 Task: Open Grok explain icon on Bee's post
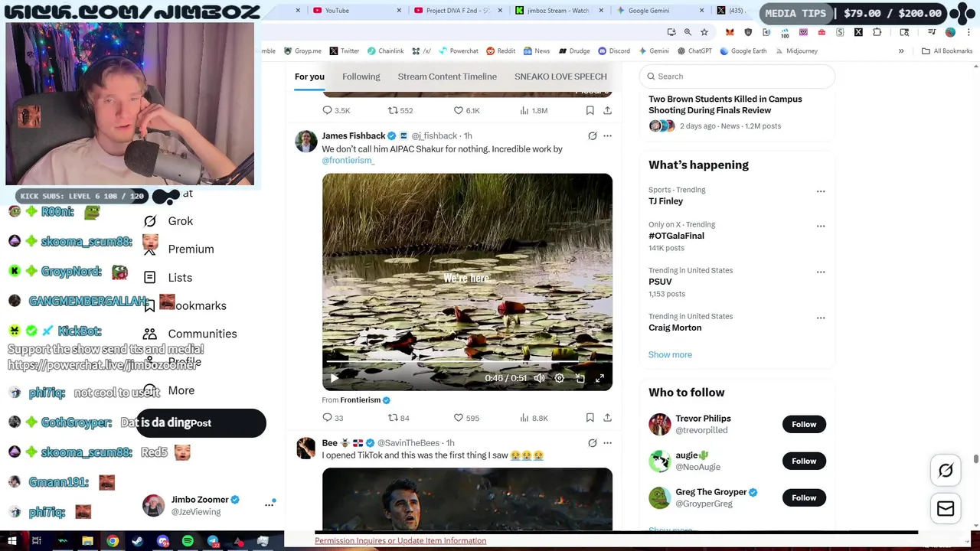592,443
